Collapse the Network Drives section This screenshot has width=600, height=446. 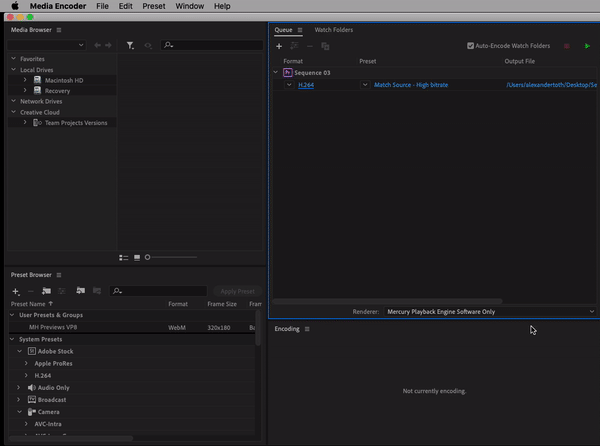(13, 101)
